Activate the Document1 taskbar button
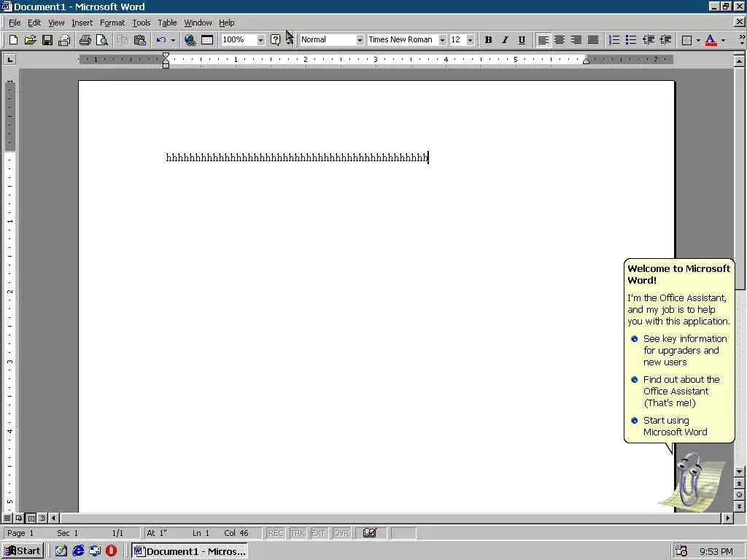747x560 pixels. click(190, 551)
